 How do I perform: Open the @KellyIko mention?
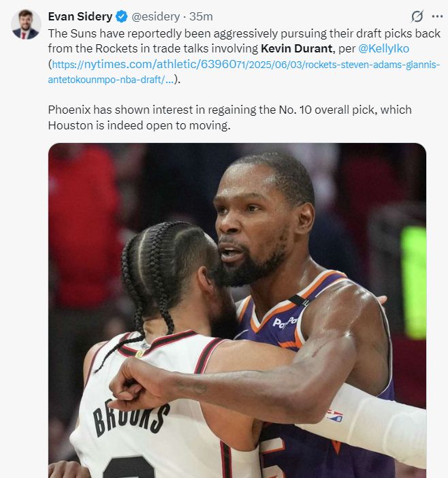383,48
